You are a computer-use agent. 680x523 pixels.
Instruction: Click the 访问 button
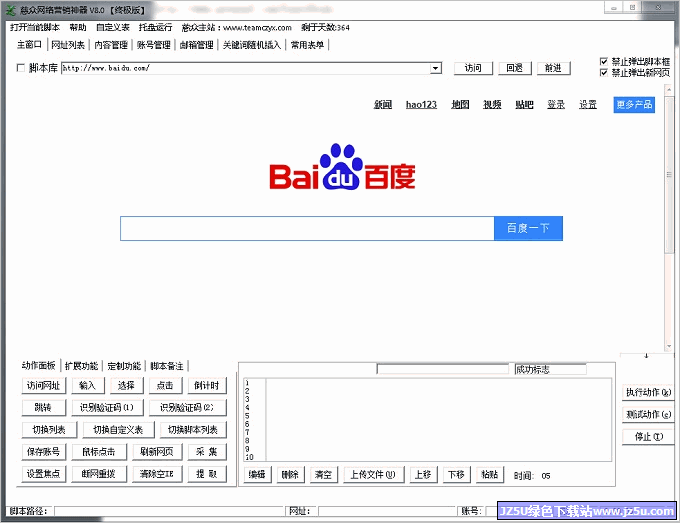473,68
